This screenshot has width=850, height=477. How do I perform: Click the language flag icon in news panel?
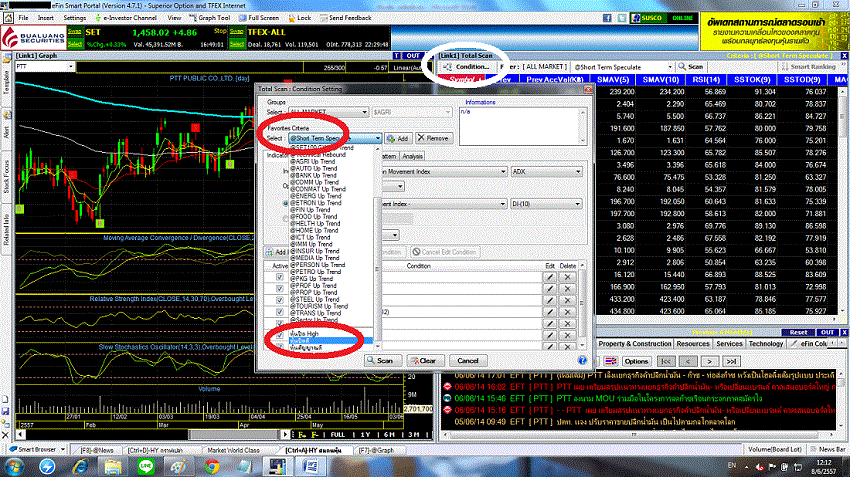(610, 361)
